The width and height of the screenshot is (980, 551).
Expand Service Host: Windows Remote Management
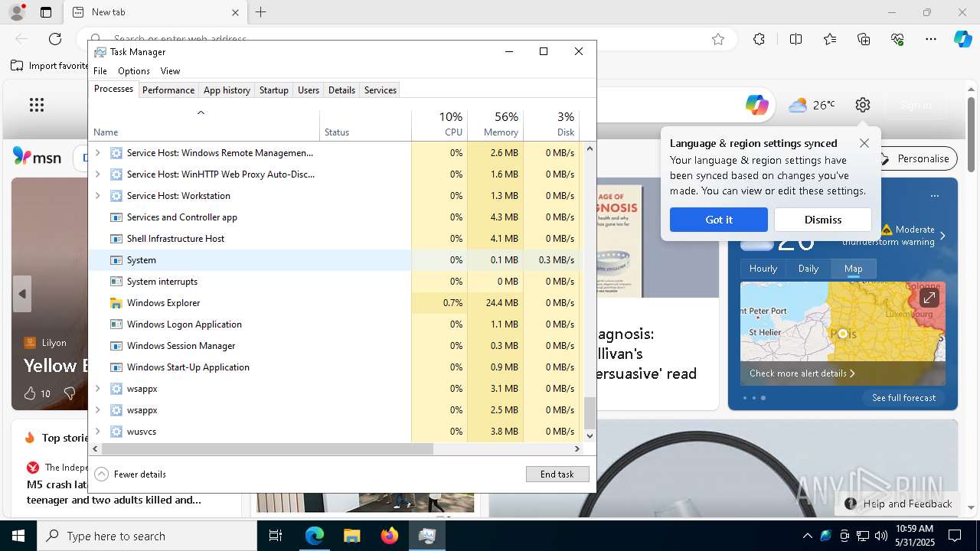(97, 153)
